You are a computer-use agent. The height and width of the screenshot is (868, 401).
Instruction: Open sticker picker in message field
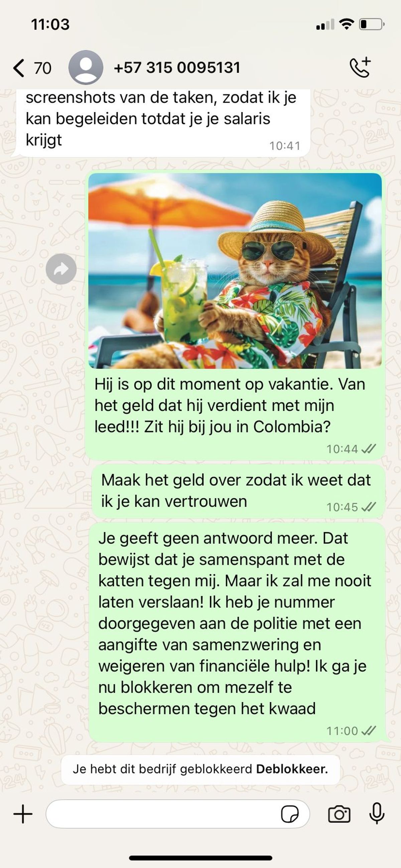point(290,815)
